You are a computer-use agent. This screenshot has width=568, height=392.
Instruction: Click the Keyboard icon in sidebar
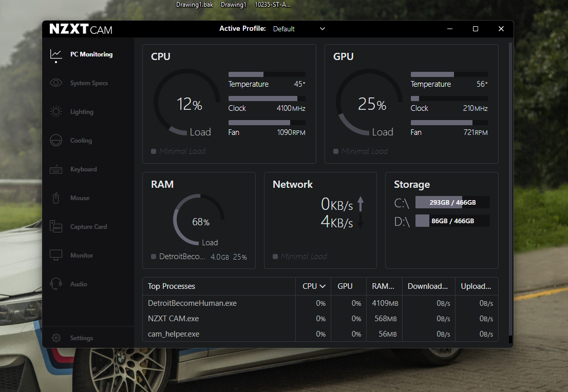click(x=56, y=169)
